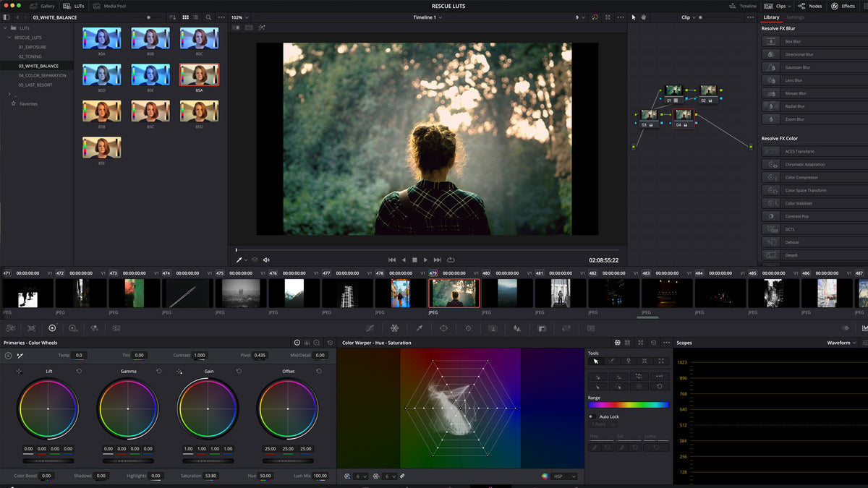Open the 04_COLOR_SEPARATION folder
The height and width of the screenshot is (488, 868).
(43, 75)
